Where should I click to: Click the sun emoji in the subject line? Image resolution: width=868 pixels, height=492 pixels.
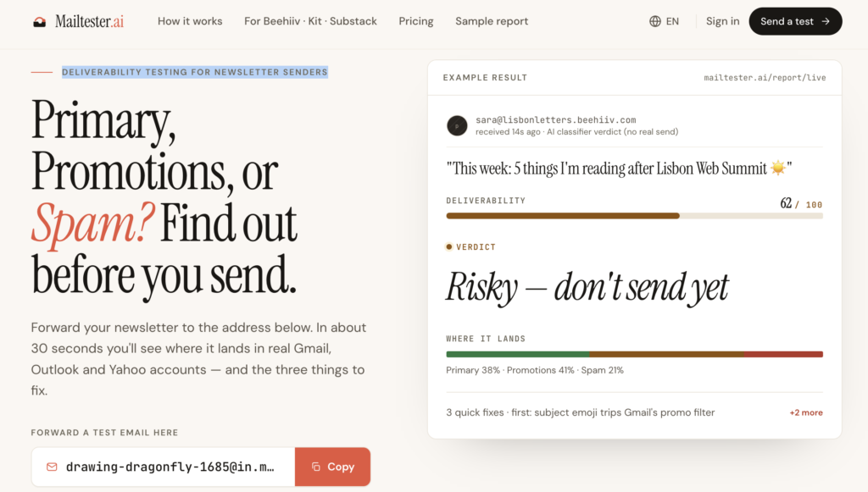[x=778, y=168]
